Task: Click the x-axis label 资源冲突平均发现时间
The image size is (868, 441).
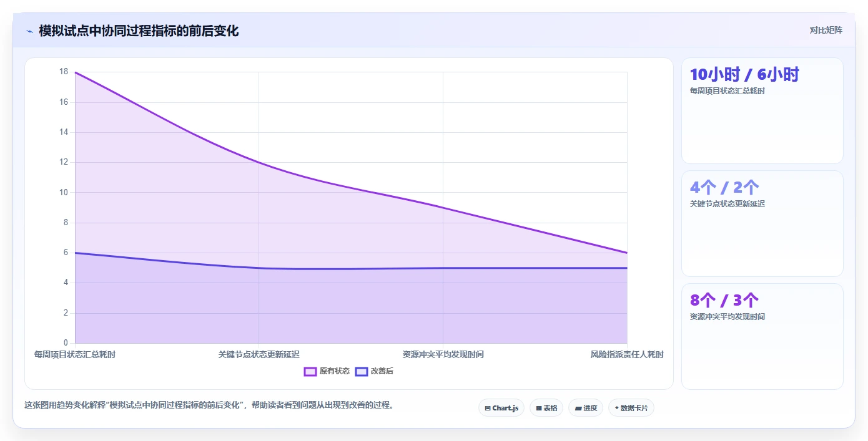Action: 443,354
